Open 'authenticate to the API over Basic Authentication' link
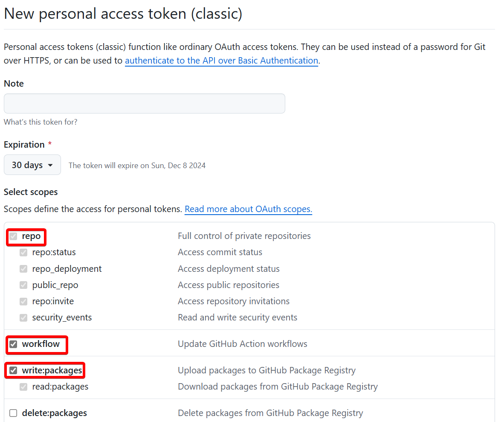The image size is (504, 422). pyautogui.click(x=221, y=61)
